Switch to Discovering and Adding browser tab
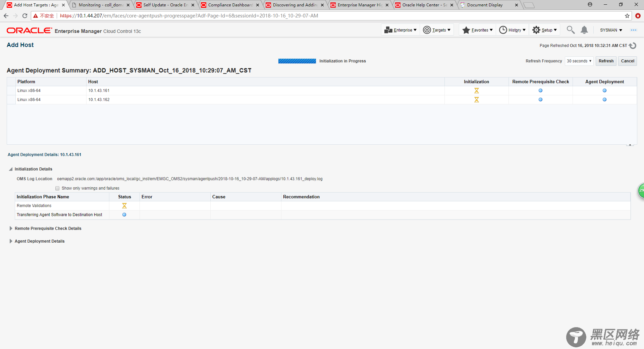 tap(294, 5)
